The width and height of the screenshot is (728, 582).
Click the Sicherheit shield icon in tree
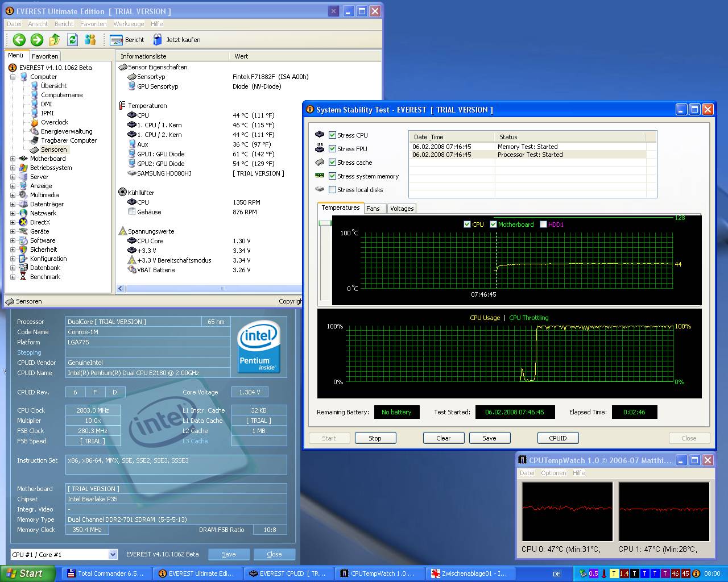23,250
